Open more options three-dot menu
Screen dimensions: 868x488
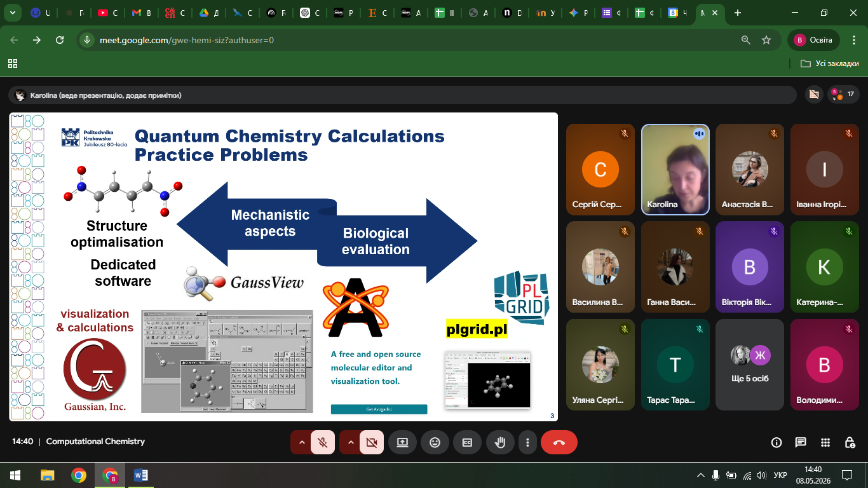527,442
